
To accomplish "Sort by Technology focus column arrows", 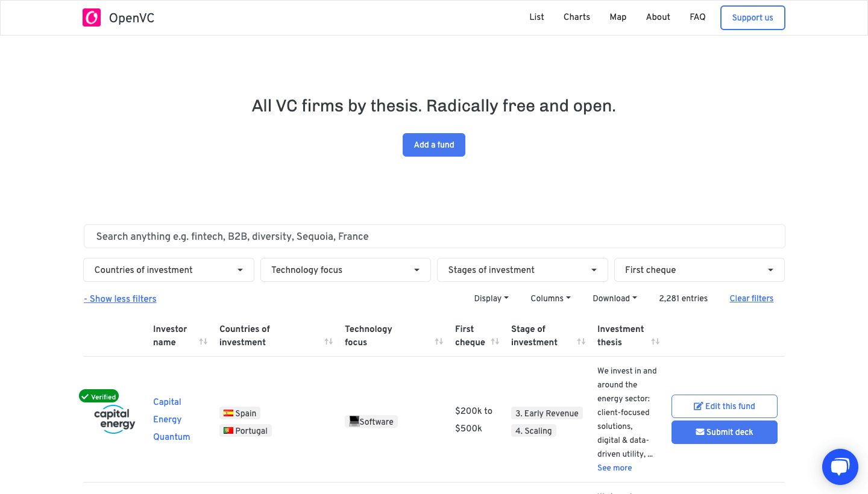I will [x=439, y=342].
